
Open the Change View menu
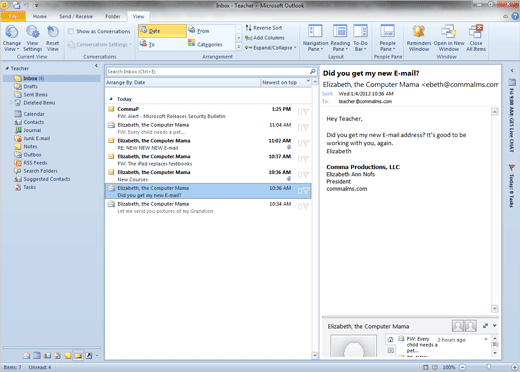[12, 38]
